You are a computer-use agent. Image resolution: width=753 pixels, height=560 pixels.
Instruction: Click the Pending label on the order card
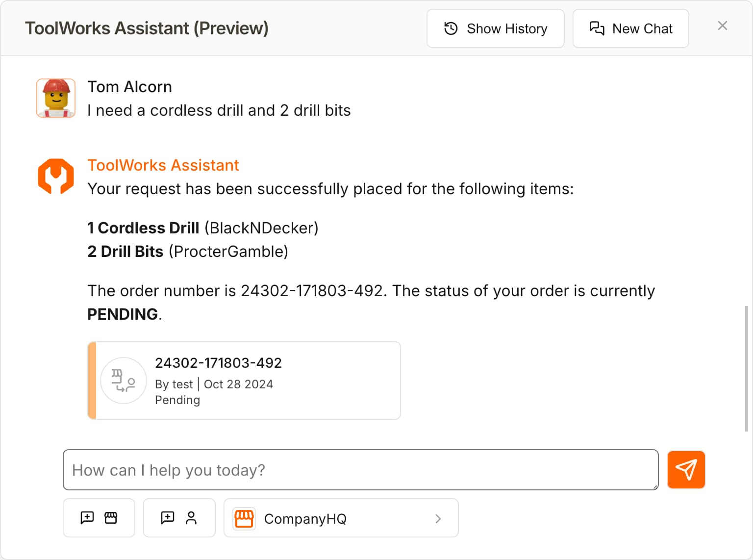tap(177, 400)
